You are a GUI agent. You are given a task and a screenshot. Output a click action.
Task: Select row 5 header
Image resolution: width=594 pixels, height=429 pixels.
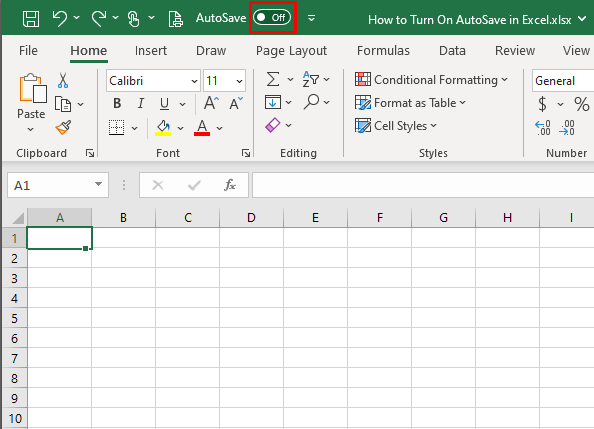(x=14, y=318)
